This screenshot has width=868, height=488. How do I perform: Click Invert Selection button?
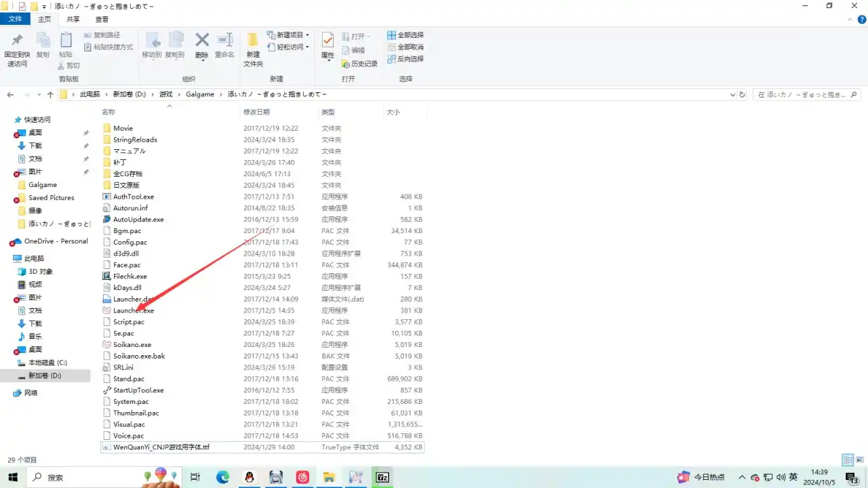pyautogui.click(x=406, y=59)
